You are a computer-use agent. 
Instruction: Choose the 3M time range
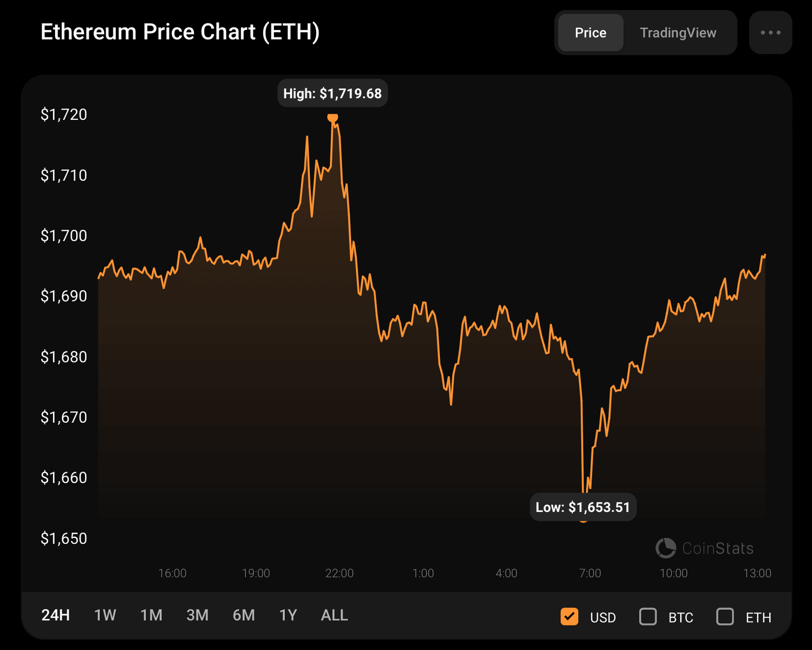197,615
